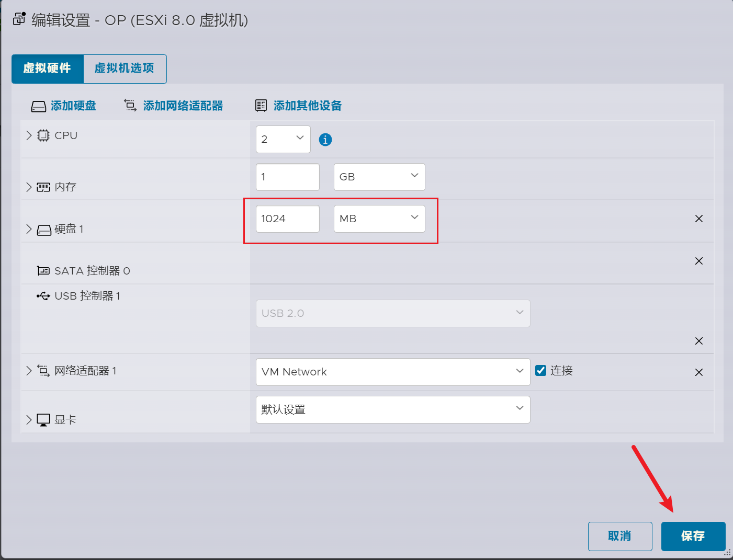Click the 添加网络适配器 link text
The image size is (733, 560).
point(183,106)
